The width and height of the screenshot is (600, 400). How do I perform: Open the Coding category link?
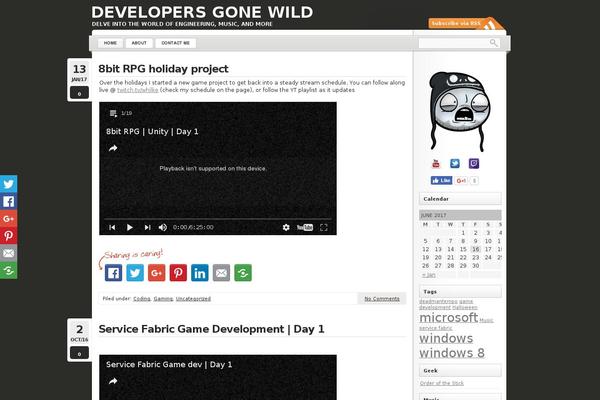click(142, 299)
